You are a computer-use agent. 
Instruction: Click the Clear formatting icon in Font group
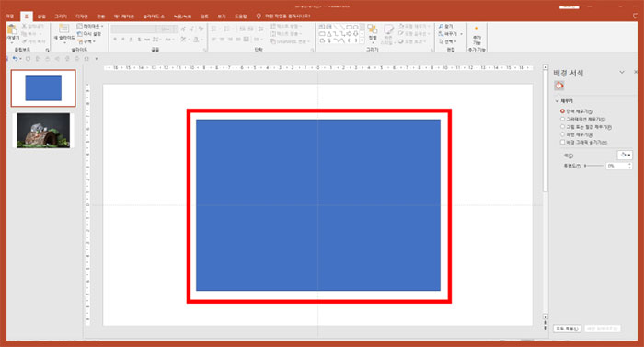(x=201, y=29)
